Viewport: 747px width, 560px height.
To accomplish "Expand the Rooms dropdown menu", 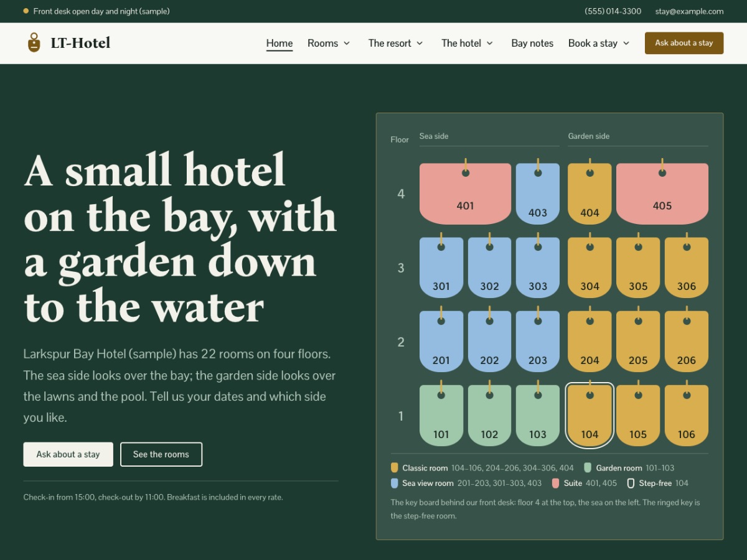I will (x=329, y=43).
